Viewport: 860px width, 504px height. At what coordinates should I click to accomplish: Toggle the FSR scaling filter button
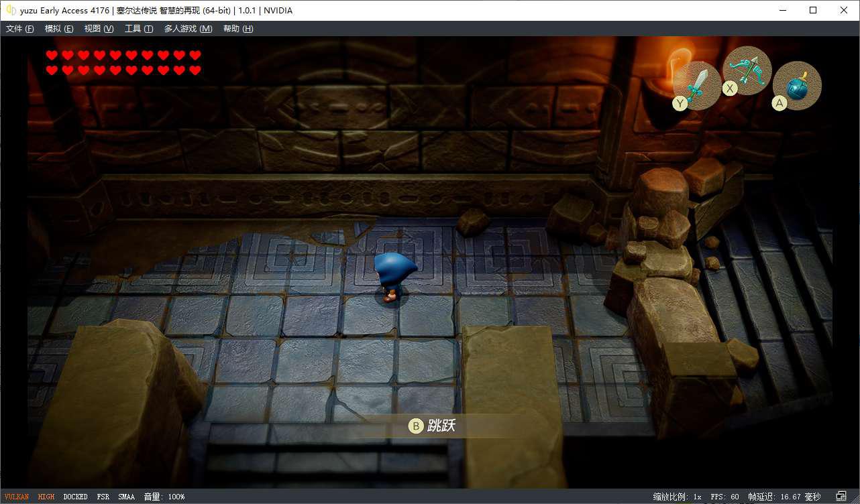pyautogui.click(x=103, y=497)
